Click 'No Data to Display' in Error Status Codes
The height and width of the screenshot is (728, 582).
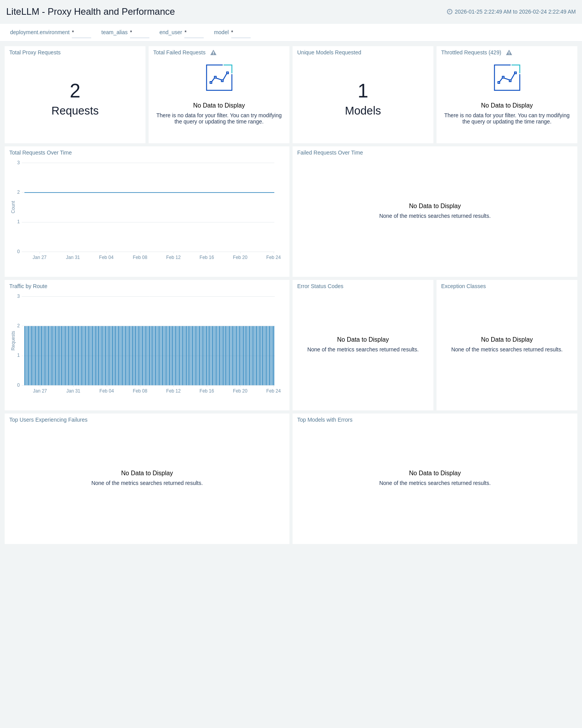[x=363, y=339]
